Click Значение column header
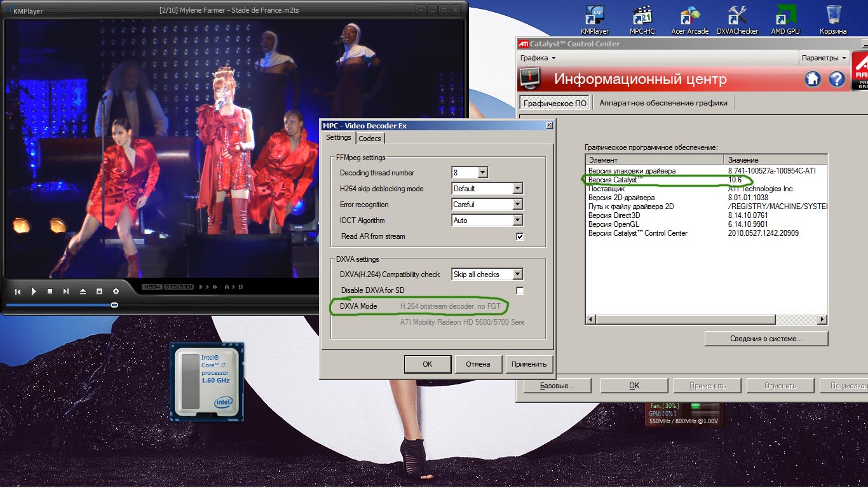 (x=776, y=160)
